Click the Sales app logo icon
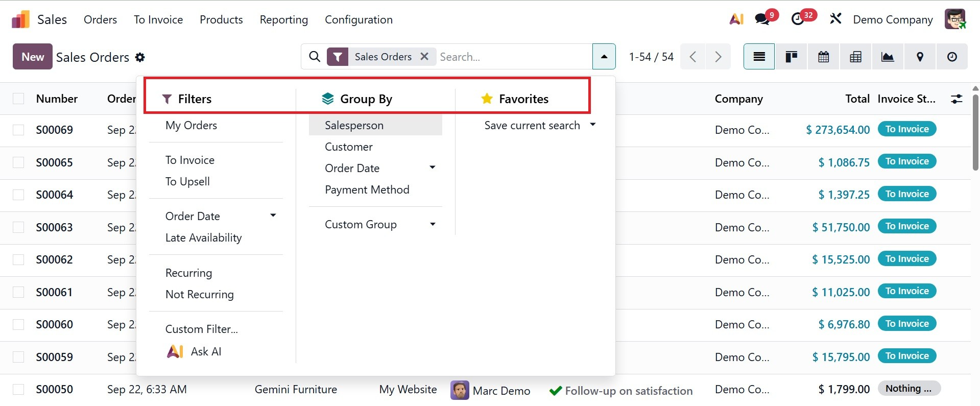This screenshot has width=980, height=406. (x=20, y=19)
